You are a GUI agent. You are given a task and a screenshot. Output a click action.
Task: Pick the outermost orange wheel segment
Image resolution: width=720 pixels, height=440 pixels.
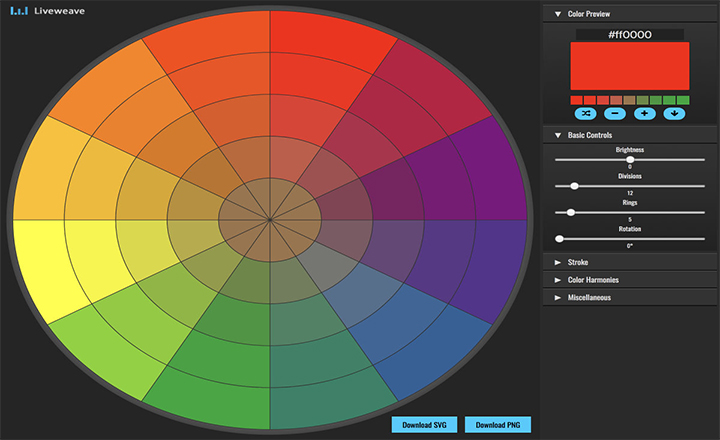point(106,87)
